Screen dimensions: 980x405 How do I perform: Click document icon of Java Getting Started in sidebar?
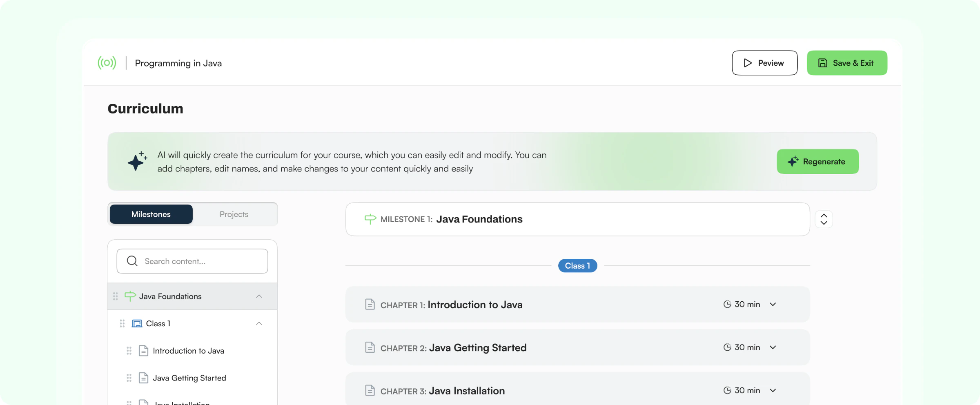click(x=143, y=378)
